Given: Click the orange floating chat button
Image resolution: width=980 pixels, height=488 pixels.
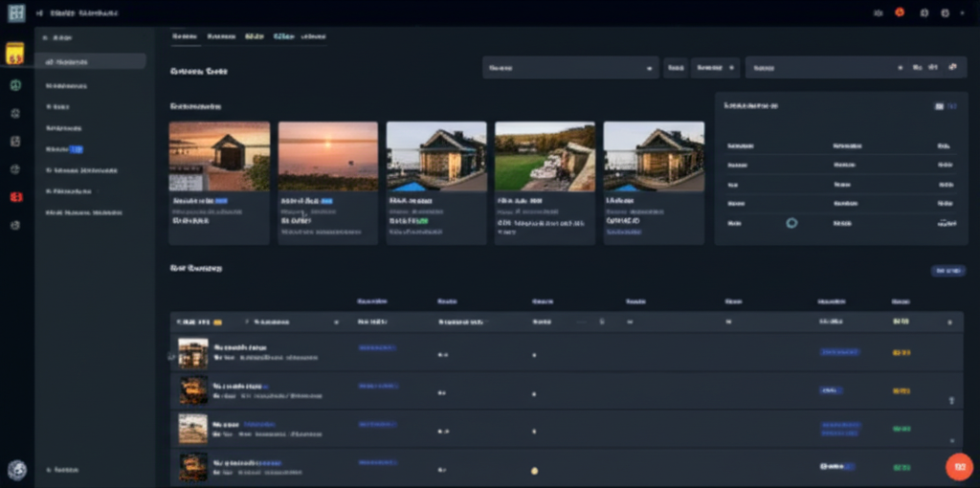Looking at the screenshot, I should coord(958,466).
